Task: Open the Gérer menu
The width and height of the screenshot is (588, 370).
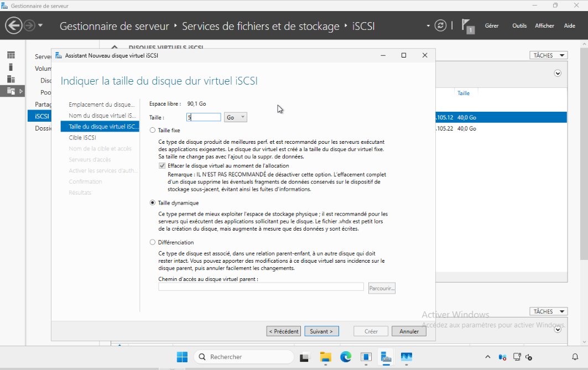Action: coord(492,26)
